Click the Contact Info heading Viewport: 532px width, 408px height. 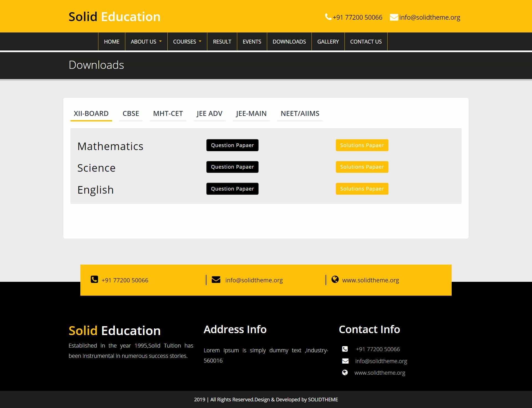pos(369,329)
